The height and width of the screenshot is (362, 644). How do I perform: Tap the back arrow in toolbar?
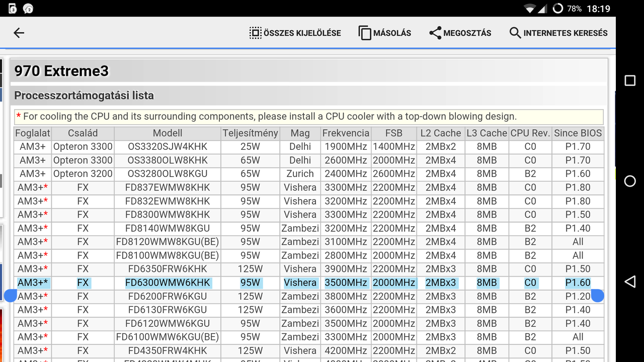19,33
